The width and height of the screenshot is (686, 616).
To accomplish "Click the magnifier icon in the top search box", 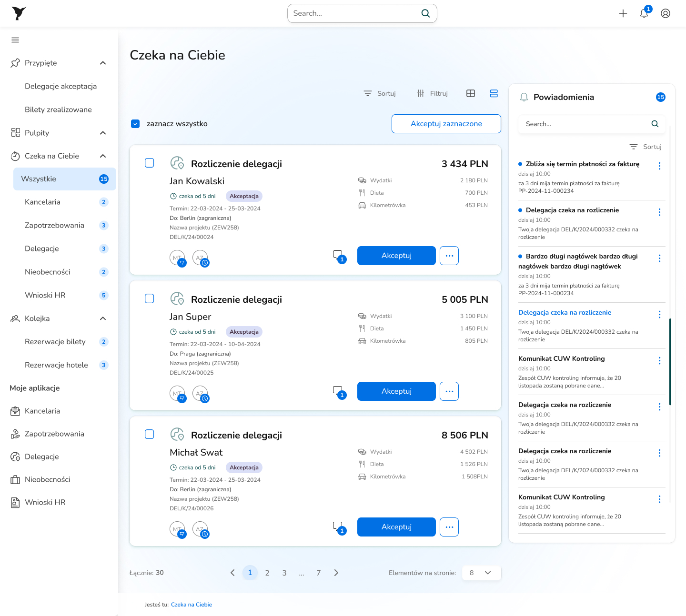I will 425,13.
